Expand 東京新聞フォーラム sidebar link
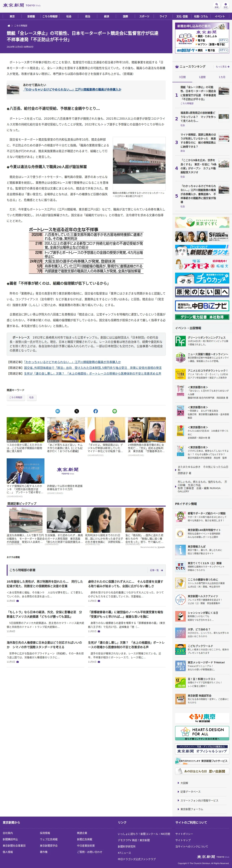Screen dimensions: 232x868 click(x=192, y=809)
